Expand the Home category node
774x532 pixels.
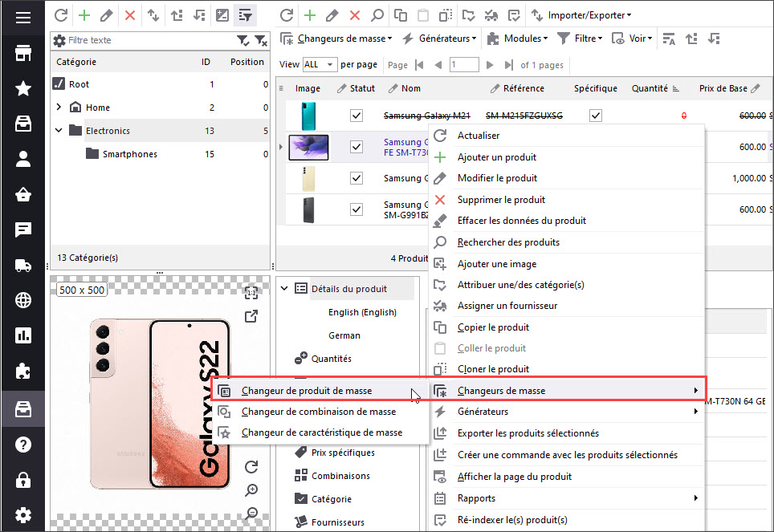(x=59, y=107)
